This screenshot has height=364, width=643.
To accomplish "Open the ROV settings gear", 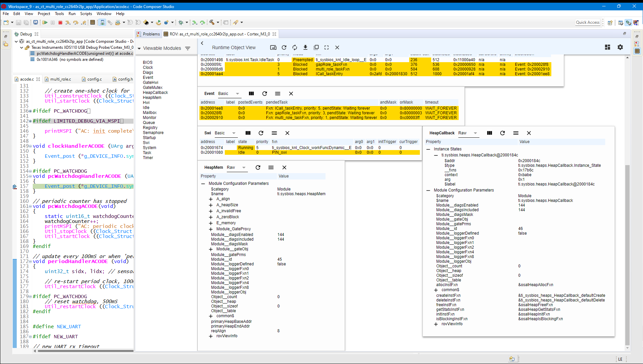I will click(620, 47).
